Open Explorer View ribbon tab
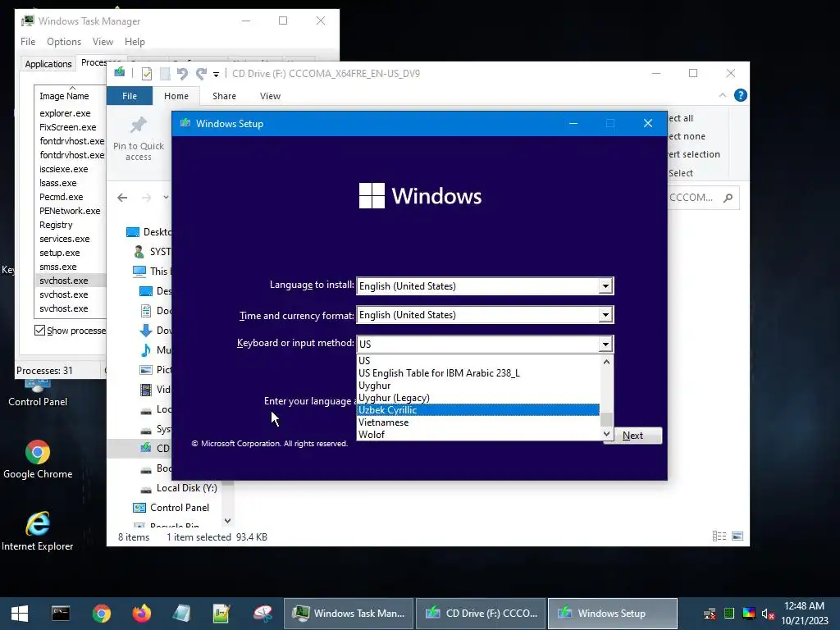 click(270, 96)
